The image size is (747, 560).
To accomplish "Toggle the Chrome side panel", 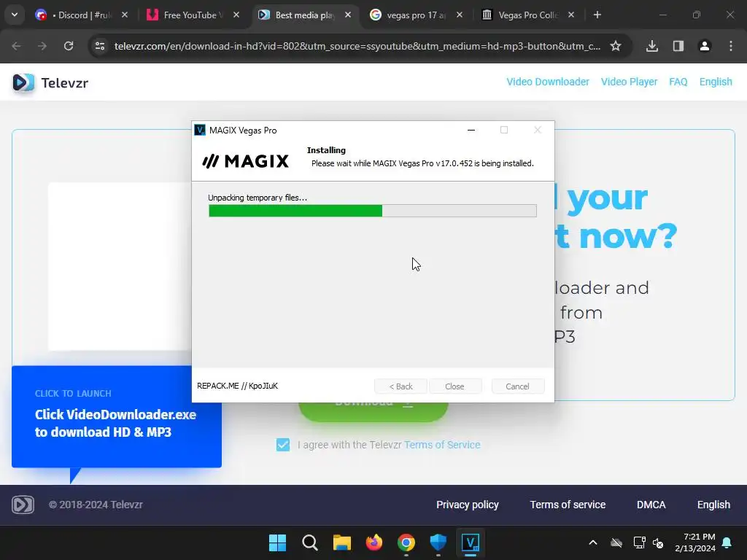I will (x=678, y=46).
